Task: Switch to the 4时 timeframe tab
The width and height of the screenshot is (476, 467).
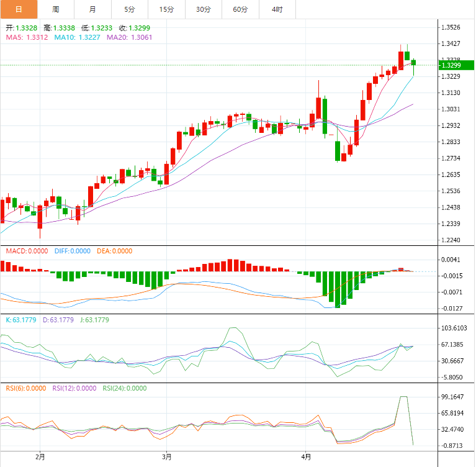Action: click(277, 9)
